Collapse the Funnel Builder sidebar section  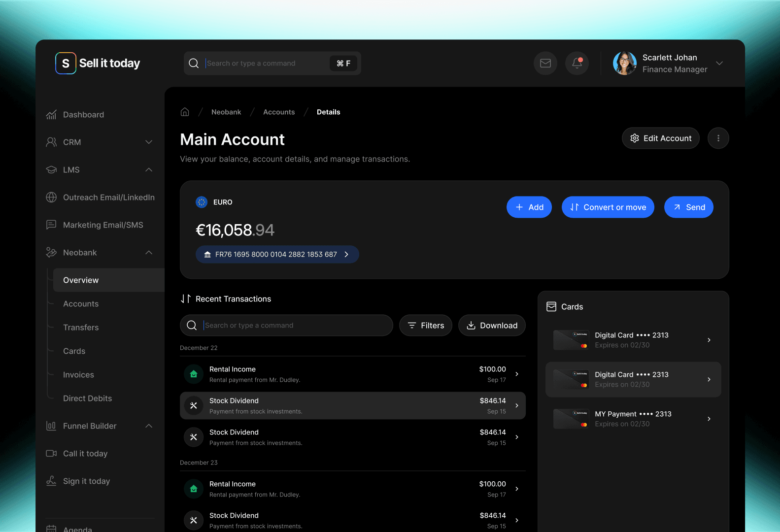pos(149,426)
